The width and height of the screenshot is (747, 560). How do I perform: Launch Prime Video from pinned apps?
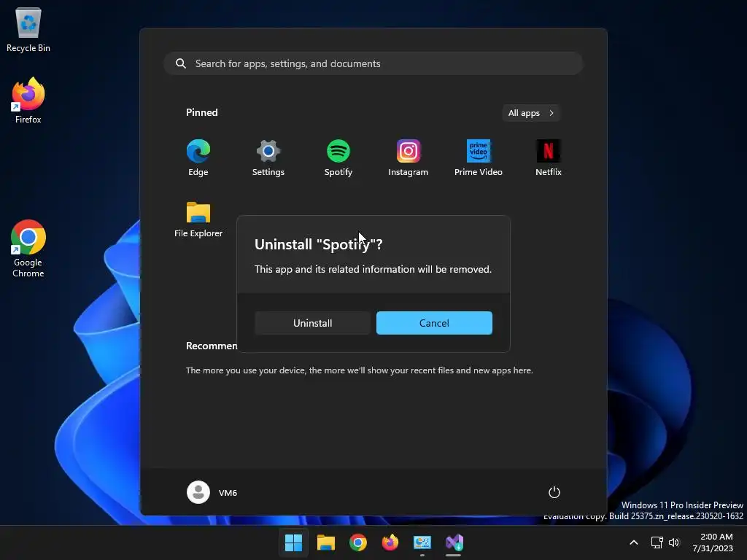(x=479, y=158)
